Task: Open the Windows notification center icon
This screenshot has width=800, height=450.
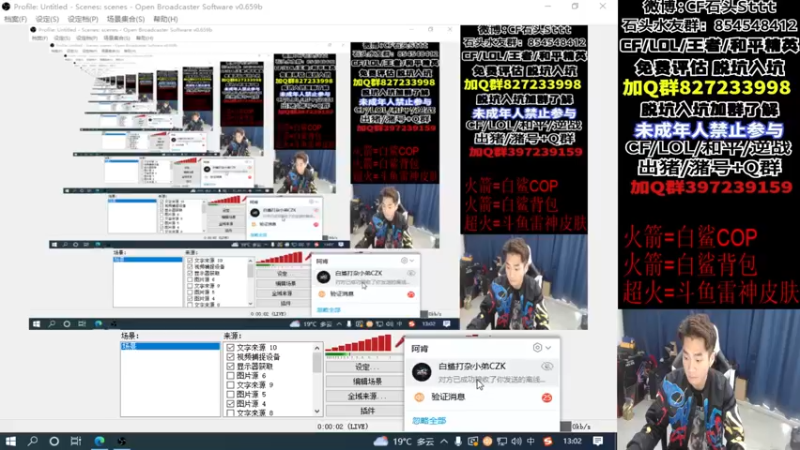Action: pos(598,441)
